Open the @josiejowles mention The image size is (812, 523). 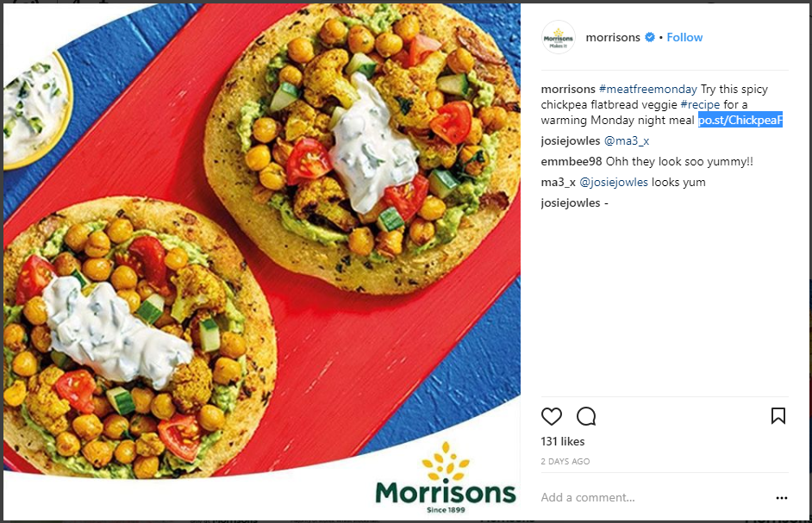pos(614,183)
